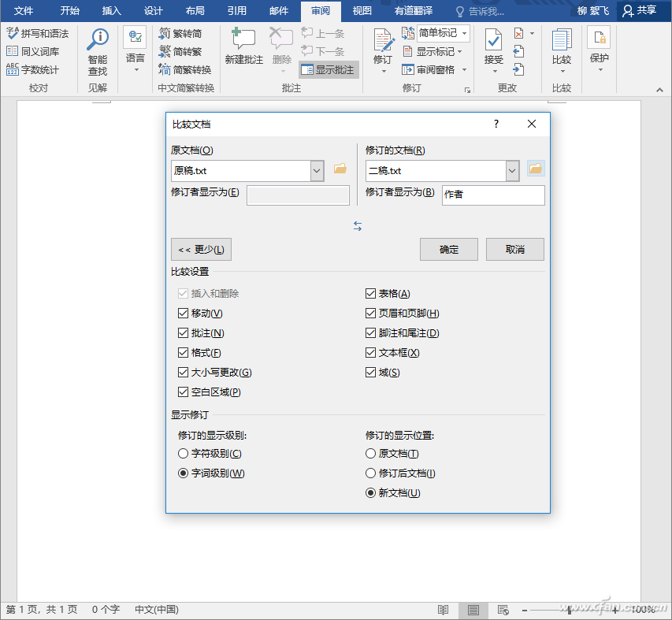Open Chinese conversion options (简繁转换)
The height and width of the screenshot is (620, 672).
pyautogui.click(x=185, y=69)
